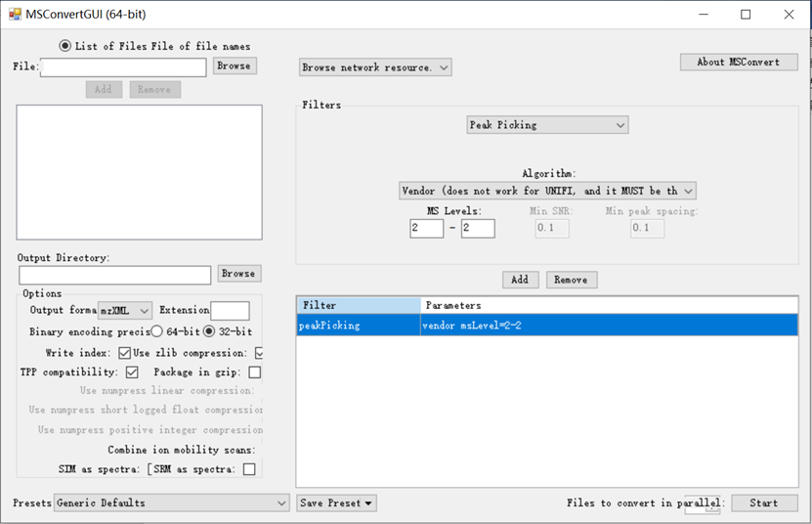The height and width of the screenshot is (524, 812).
Task: Open the Save Preset dropdown button
Action: click(x=336, y=502)
